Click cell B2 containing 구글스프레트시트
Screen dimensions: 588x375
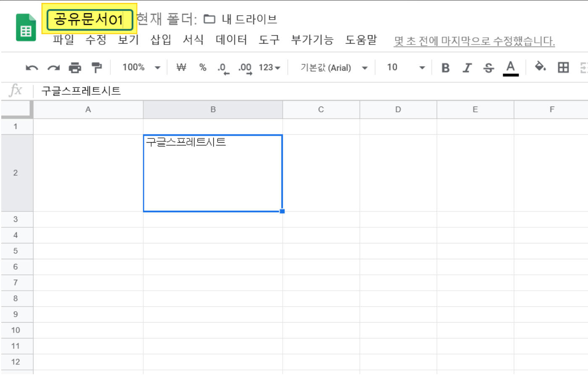click(213, 173)
